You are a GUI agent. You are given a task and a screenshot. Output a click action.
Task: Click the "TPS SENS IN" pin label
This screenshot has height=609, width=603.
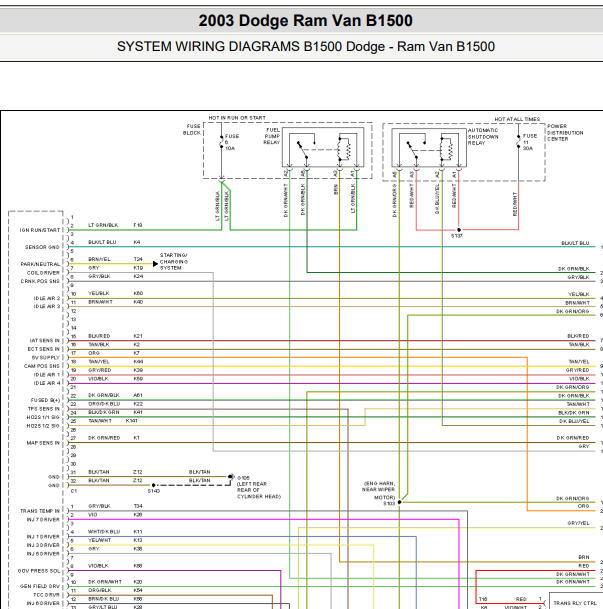44,409
